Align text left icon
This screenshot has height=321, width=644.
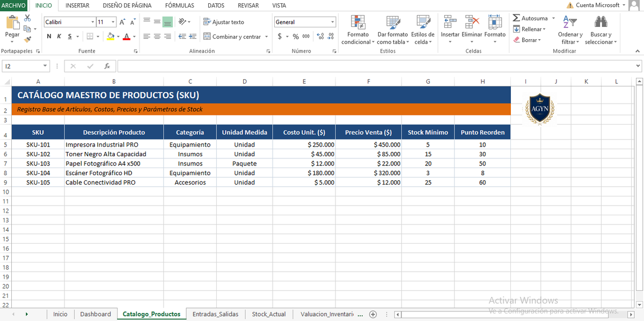pyautogui.click(x=147, y=37)
